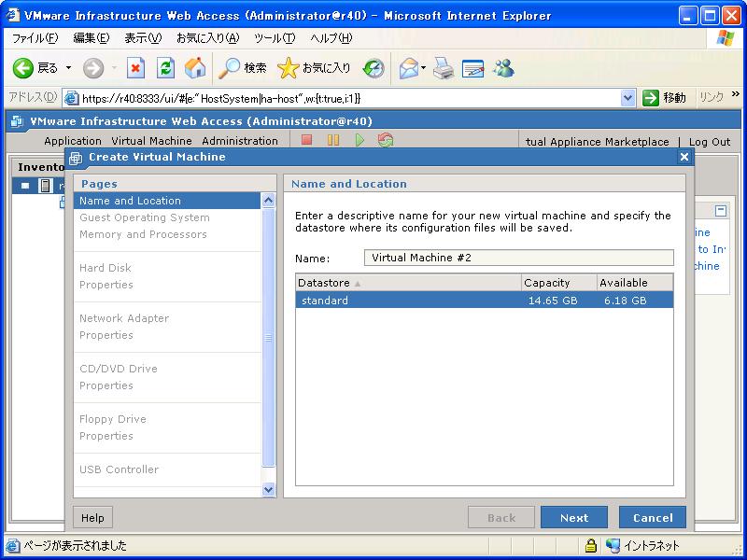Screen dimensions: 747x560
Task: Power off the VM with red stop icon
Action: coord(307,140)
